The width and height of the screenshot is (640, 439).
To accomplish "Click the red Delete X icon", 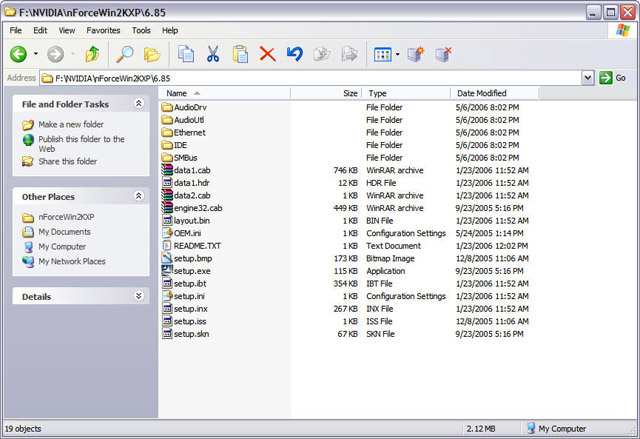I will click(x=267, y=54).
